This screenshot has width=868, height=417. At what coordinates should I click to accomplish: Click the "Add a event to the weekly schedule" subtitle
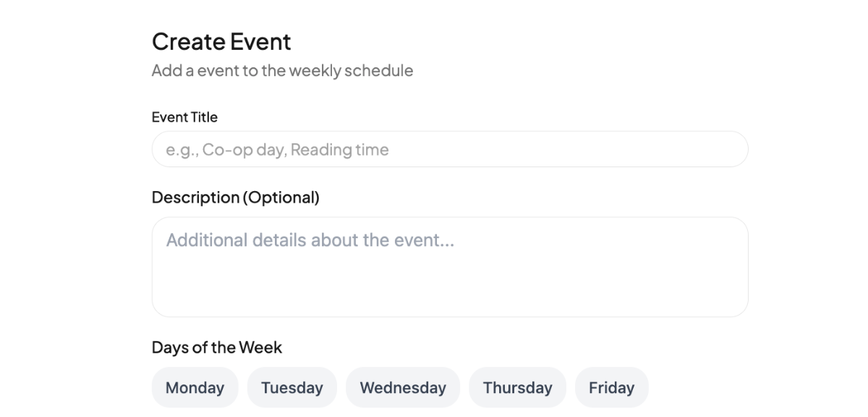[282, 71]
